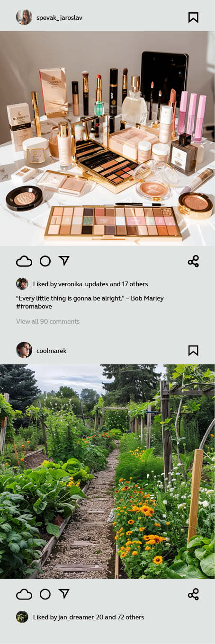View all 90 comments
215x644 pixels.
pos(48,321)
